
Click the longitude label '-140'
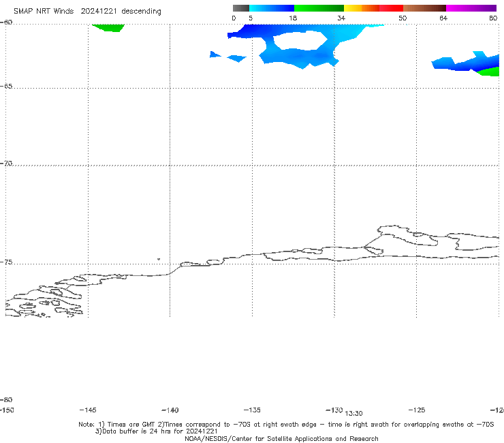pos(170,410)
